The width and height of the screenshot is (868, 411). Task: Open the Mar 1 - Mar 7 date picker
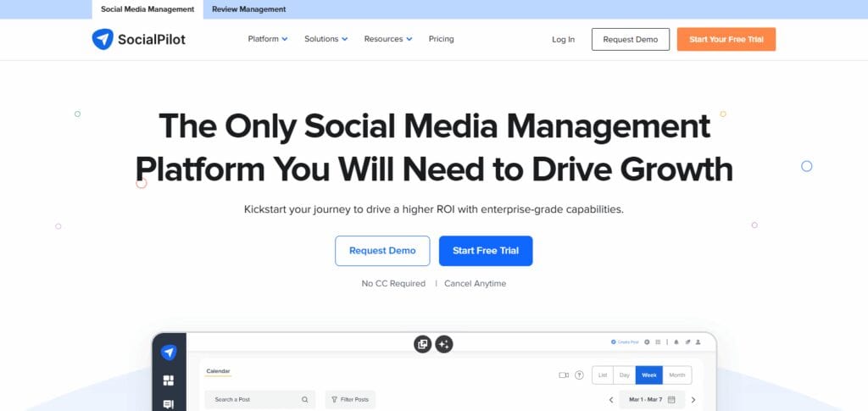(652, 399)
